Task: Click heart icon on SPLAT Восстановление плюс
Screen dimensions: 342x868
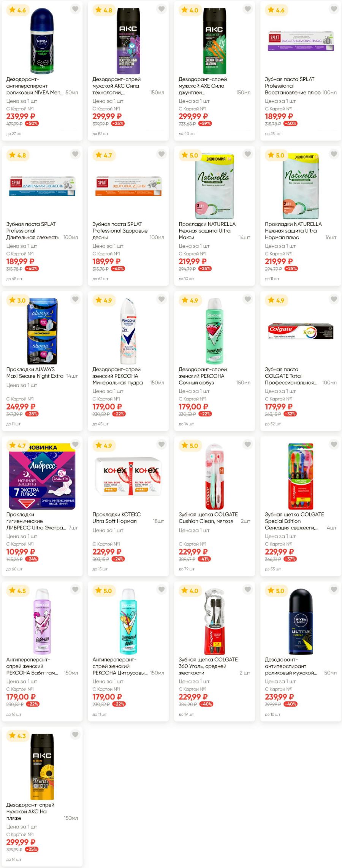Action: (334, 9)
